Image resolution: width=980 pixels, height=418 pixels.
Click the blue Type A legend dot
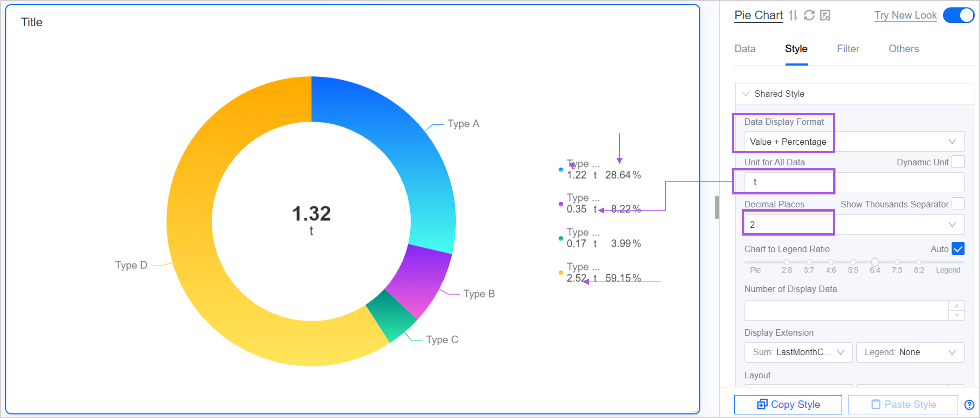(x=561, y=170)
